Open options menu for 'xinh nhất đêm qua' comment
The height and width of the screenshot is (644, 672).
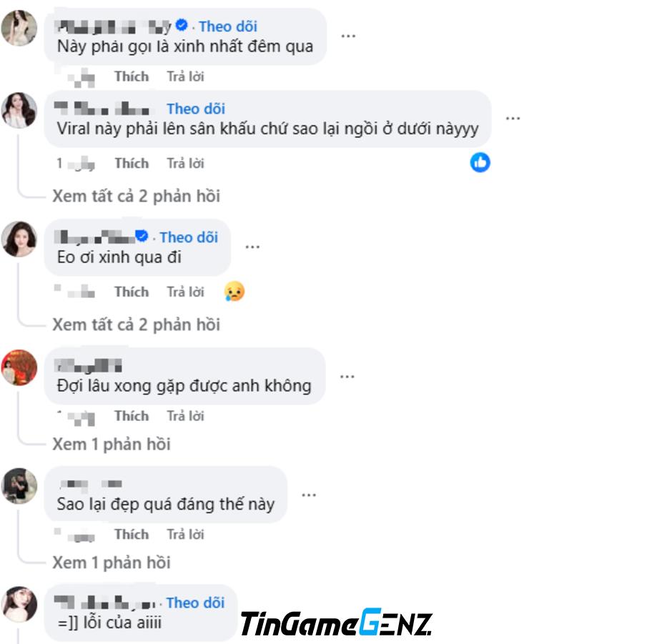click(348, 36)
